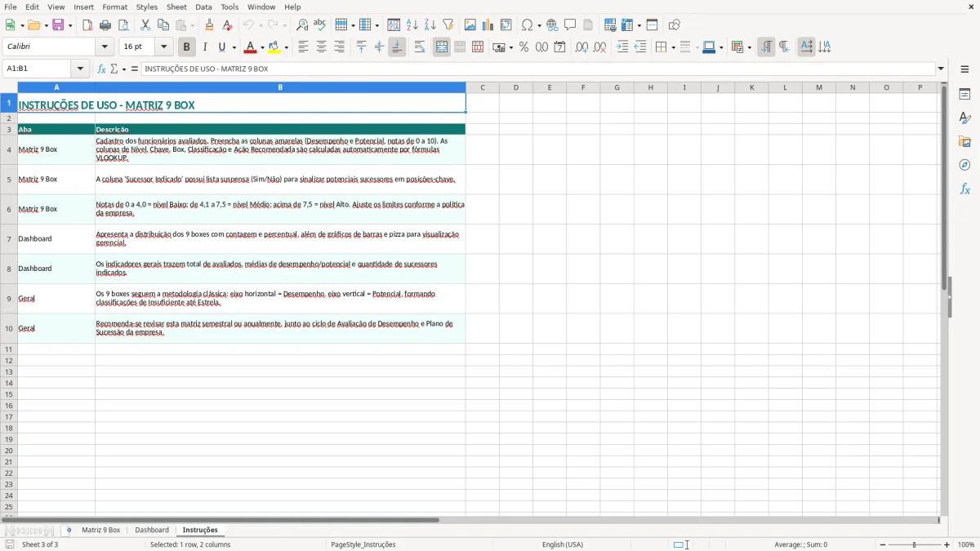
Task: Open the Font Size dropdown
Action: (x=163, y=47)
